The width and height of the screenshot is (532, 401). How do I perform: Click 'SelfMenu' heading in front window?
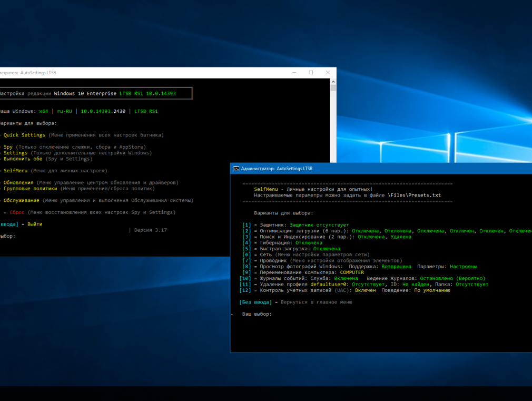pyautogui.click(x=266, y=189)
